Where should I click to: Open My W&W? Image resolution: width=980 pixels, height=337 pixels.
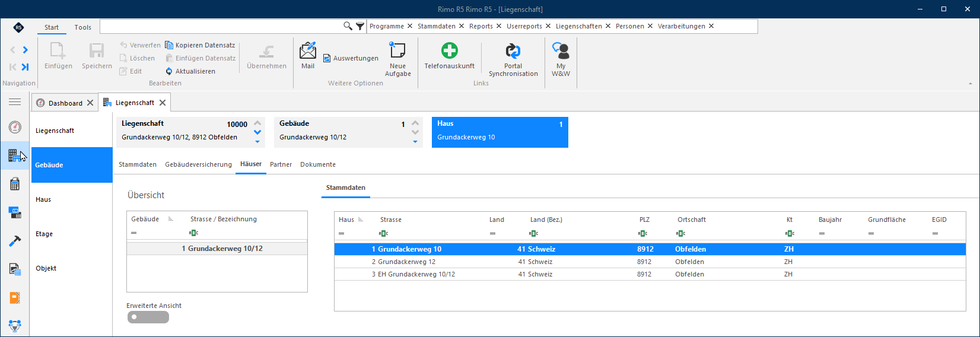pos(561,59)
